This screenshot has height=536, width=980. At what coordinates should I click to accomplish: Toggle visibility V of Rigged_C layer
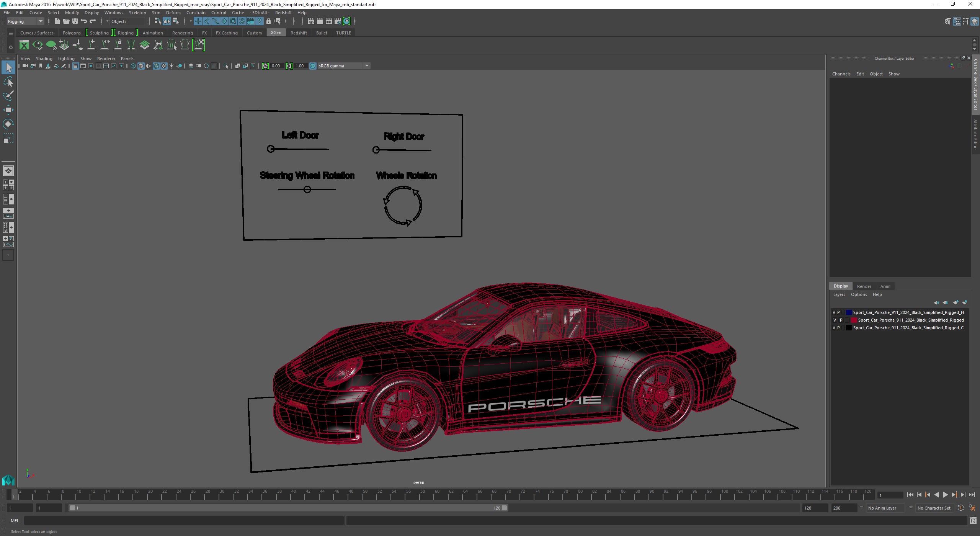(x=834, y=328)
